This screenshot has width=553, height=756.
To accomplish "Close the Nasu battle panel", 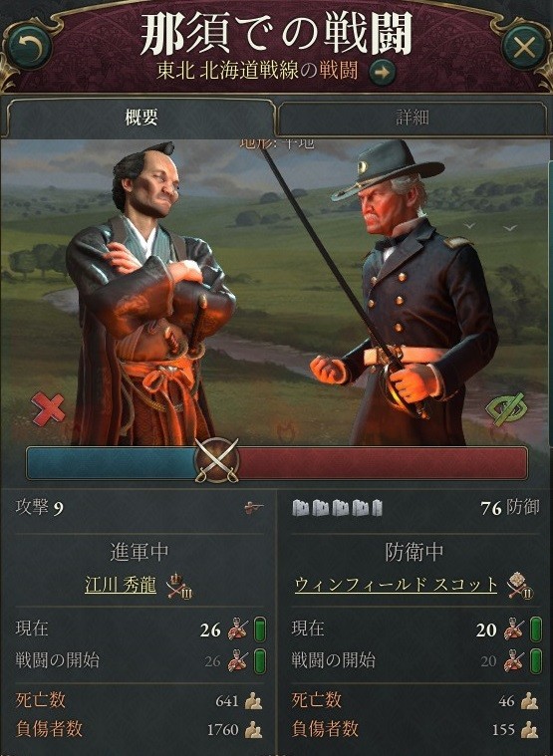I will [x=524, y=48].
